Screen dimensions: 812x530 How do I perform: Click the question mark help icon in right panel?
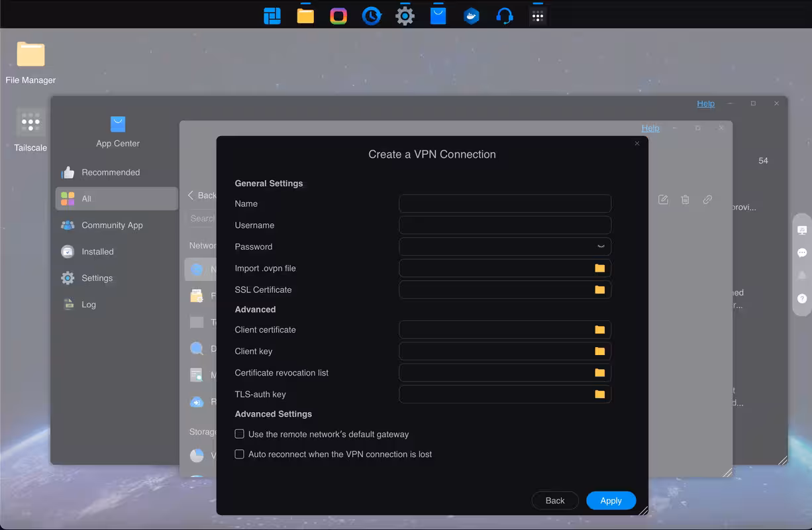pyautogui.click(x=802, y=299)
